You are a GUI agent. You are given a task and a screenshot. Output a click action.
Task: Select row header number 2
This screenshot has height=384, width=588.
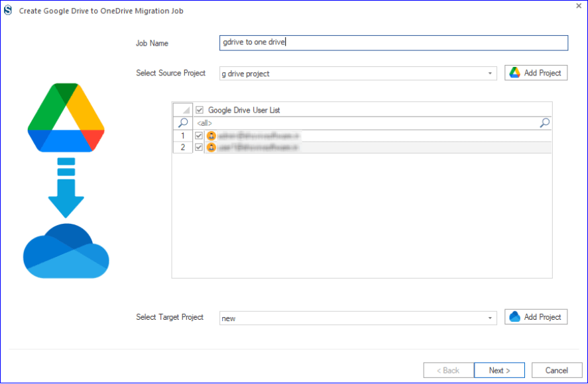pyautogui.click(x=182, y=147)
